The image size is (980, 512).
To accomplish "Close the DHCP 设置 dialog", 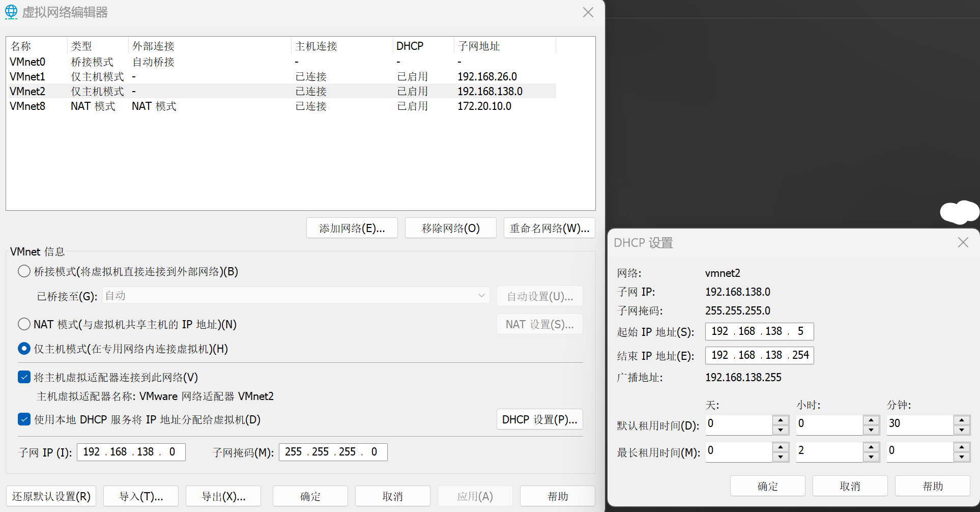I will pyautogui.click(x=963, y=243).
